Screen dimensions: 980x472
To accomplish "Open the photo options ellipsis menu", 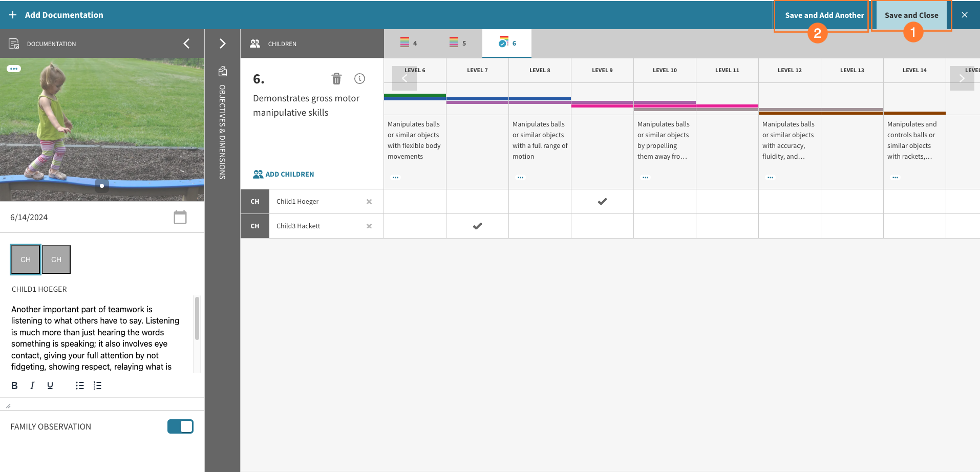I will pyautogui.click(x=14, y=68).
